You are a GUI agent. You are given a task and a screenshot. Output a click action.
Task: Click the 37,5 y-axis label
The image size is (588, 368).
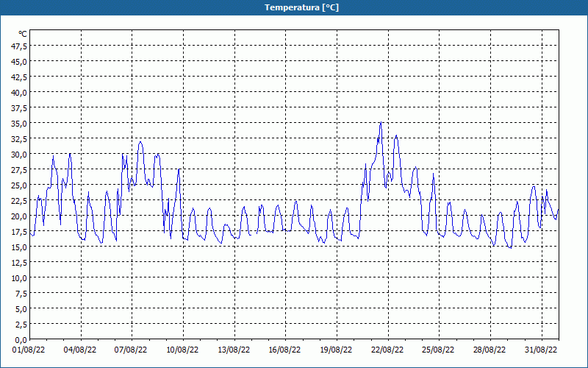(x=20, y=108)
